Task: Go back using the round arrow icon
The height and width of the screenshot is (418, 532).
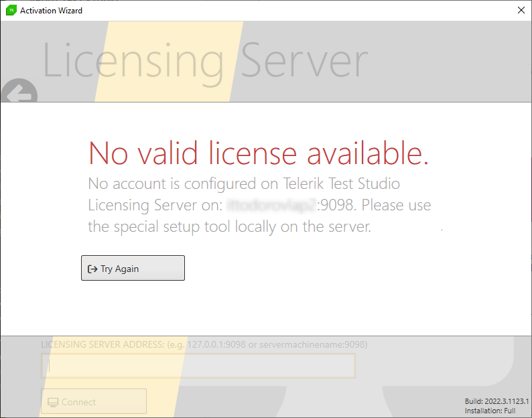Action: pos(19,91)
